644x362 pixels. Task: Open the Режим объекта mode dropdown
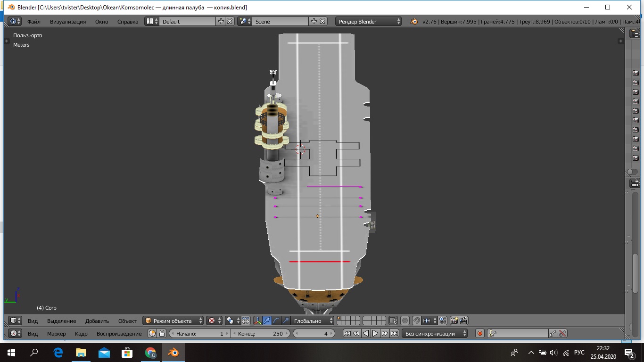[173, 321]
